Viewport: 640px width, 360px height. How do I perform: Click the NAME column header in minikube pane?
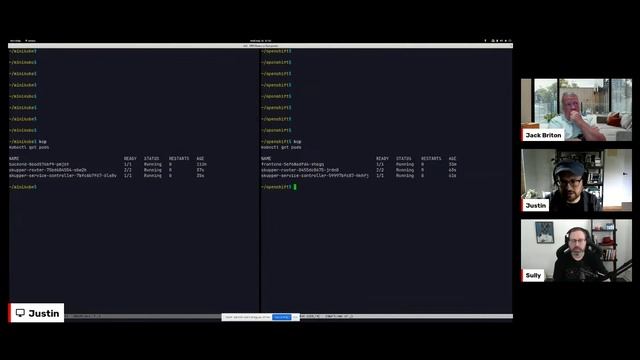[14, 158]
